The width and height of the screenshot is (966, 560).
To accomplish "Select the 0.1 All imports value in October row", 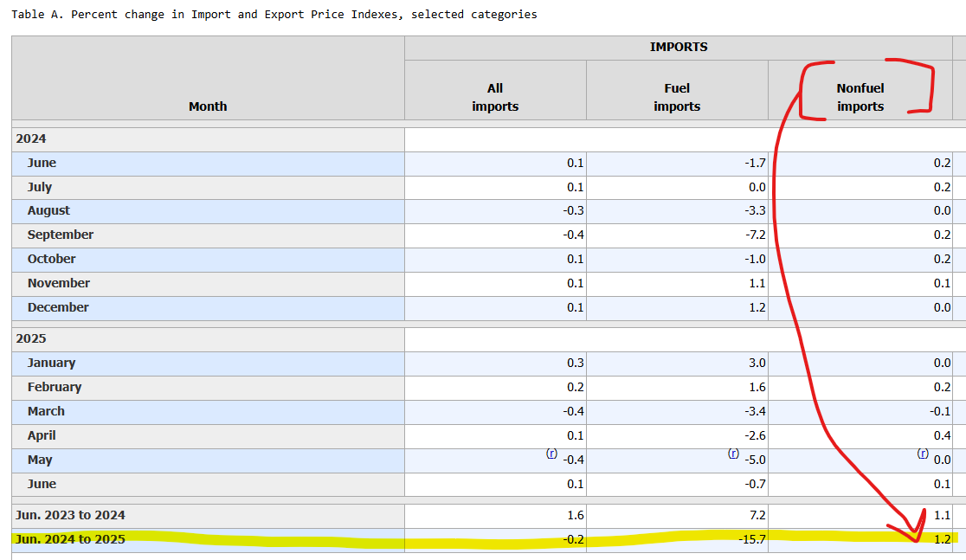I will pos(576,259).
